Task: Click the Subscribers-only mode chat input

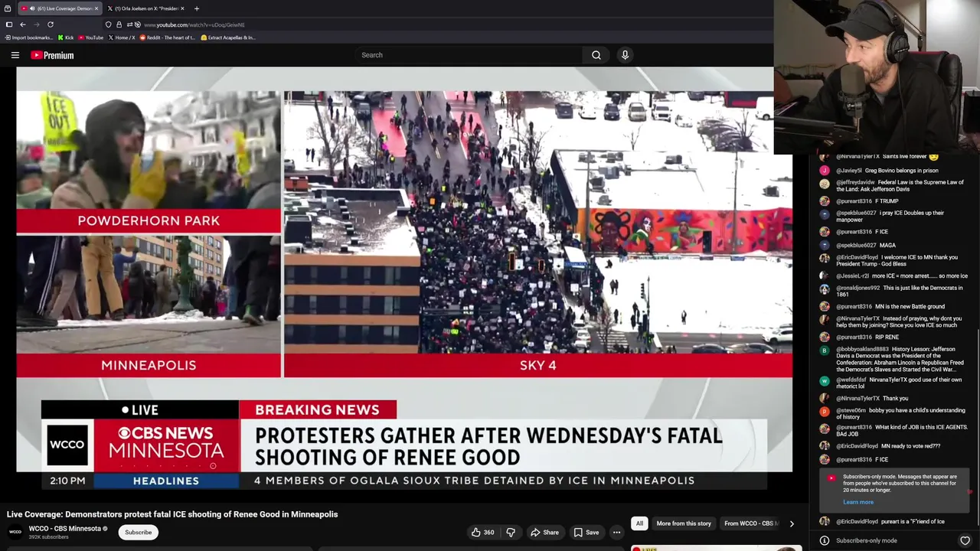Action: coord(893,540)
